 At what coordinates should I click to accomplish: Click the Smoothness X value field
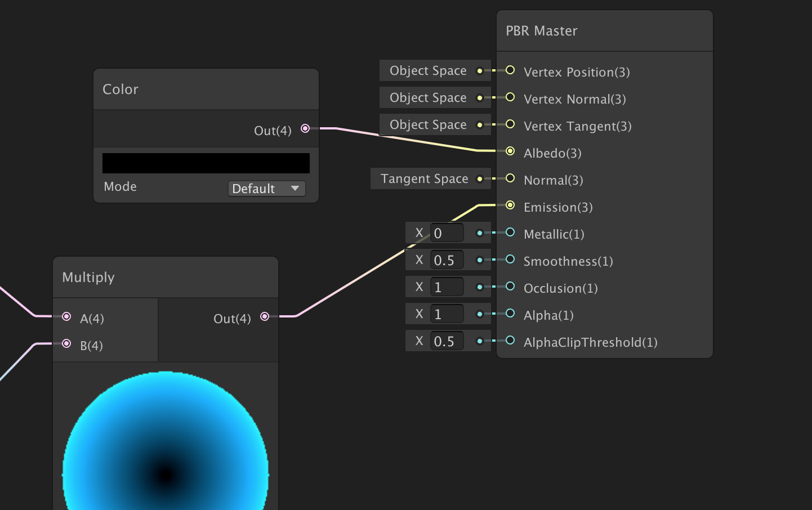(447, 260)
